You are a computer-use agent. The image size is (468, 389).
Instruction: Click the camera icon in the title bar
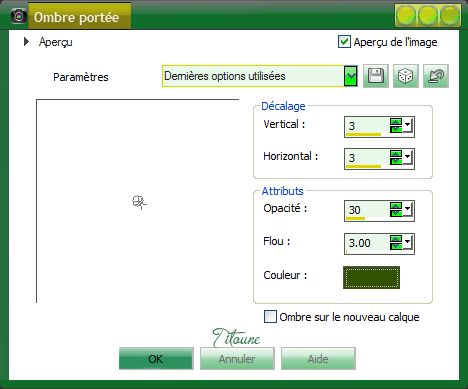[19, 16]
